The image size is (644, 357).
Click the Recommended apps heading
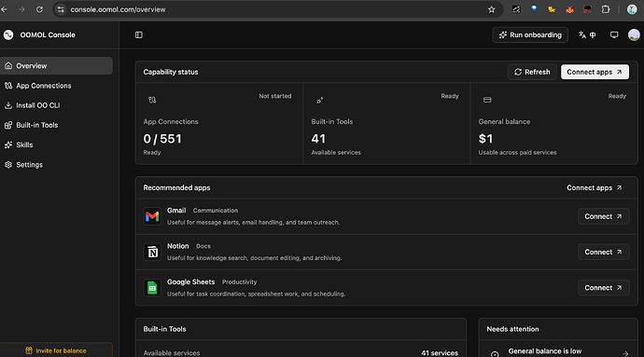[x=176, y=187]
